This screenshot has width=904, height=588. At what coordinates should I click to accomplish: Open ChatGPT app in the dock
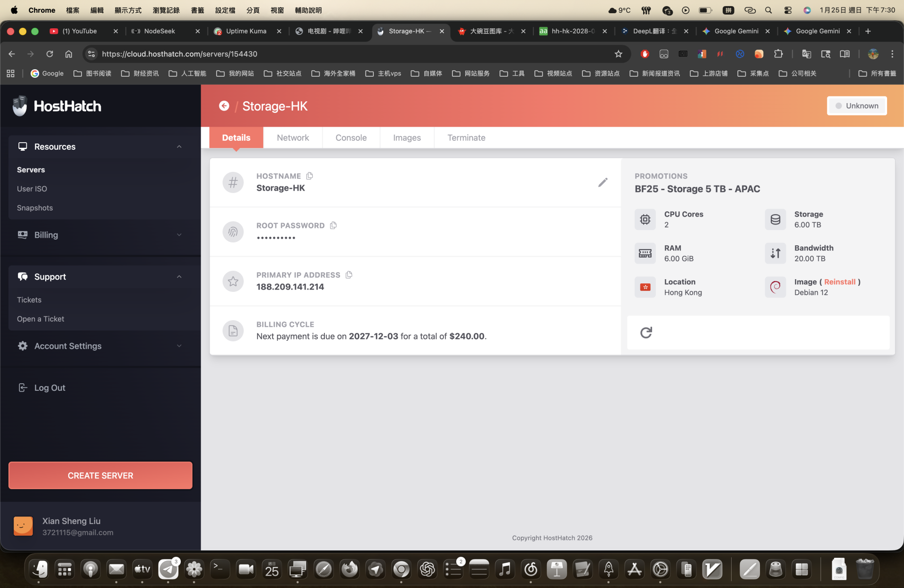tap(427, 569)
